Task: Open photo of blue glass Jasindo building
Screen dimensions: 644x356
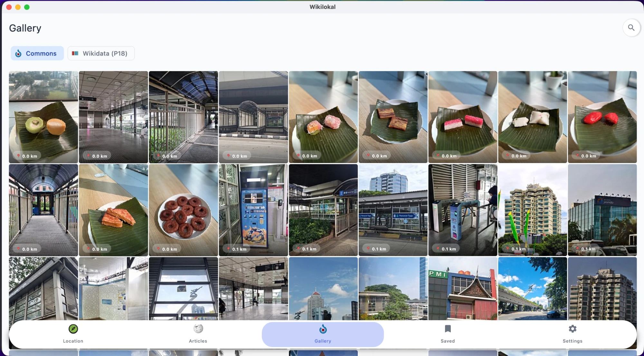Action: click(x=602, y=210)
